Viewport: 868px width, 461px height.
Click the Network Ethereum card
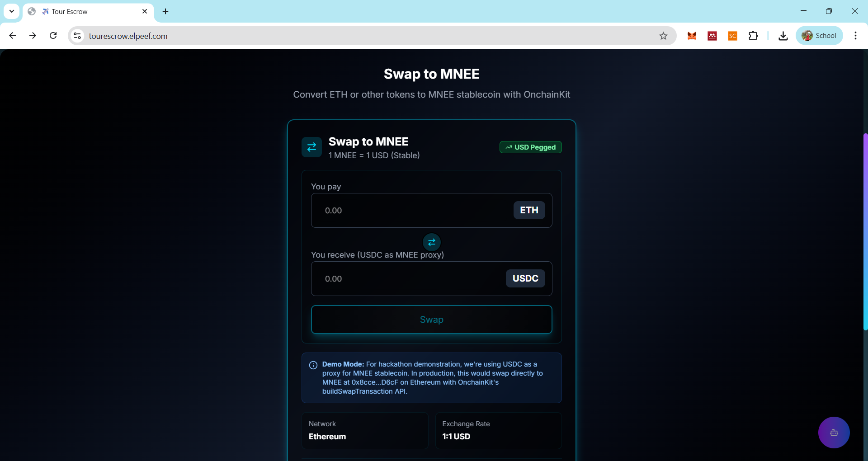[x=365, y=431]
